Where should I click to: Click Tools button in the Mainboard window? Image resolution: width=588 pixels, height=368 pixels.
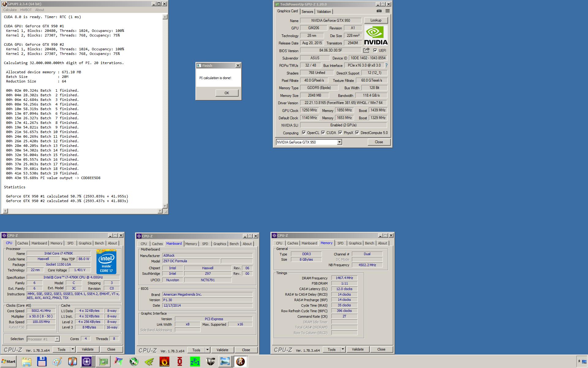pyautogui.click(x=196, y=350)
